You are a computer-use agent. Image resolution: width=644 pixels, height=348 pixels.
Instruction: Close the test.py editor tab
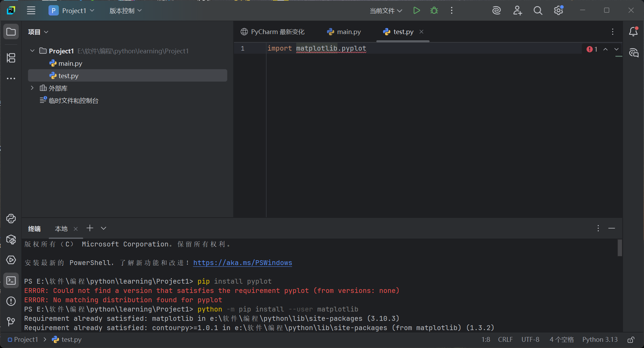[x=421, y=32]
